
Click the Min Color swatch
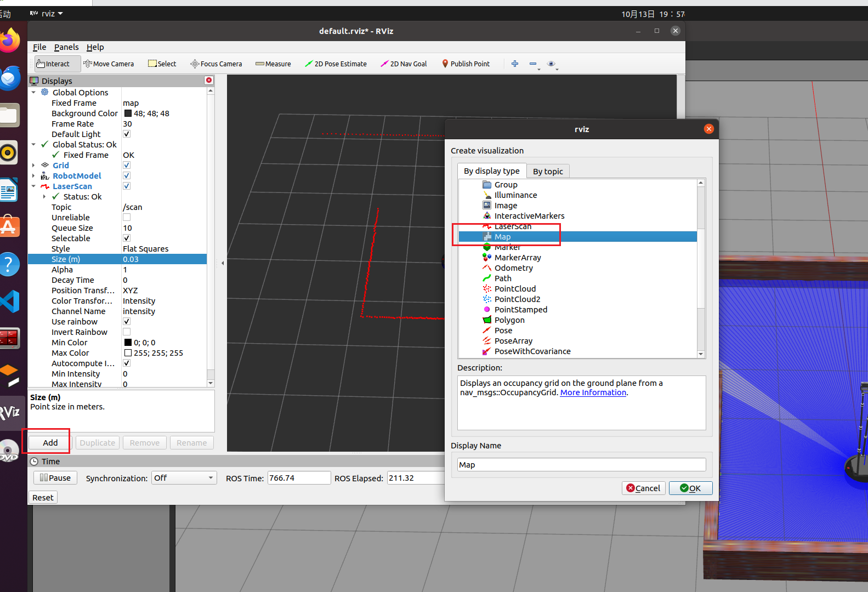128,343
